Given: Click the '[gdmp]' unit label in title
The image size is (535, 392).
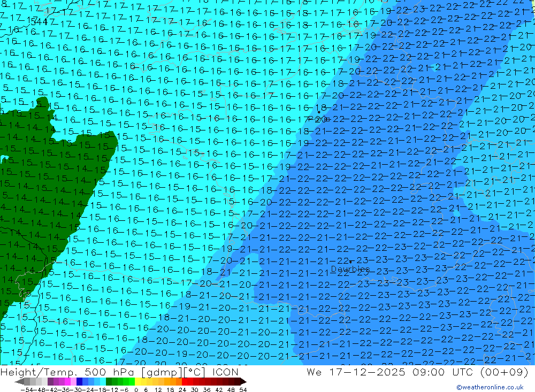Looking at the screenshot, I should point(162,372).
